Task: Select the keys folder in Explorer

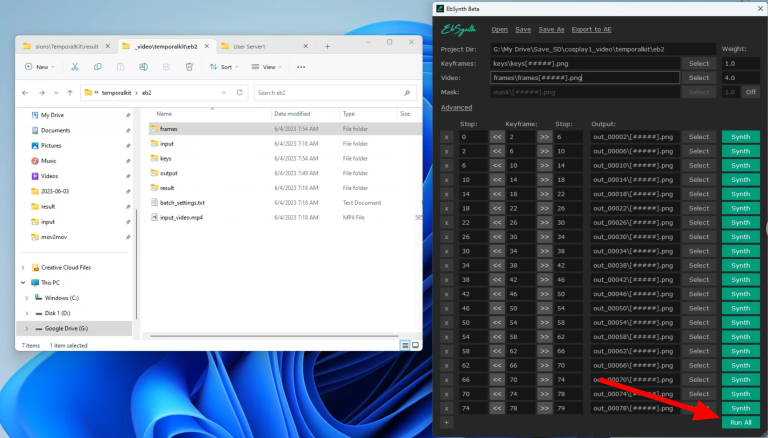Action: 166,158
